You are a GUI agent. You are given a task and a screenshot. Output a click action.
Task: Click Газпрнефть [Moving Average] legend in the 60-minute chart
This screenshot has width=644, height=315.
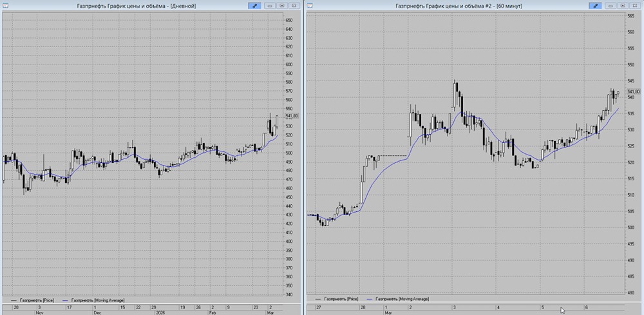click(x=402, y=299)
